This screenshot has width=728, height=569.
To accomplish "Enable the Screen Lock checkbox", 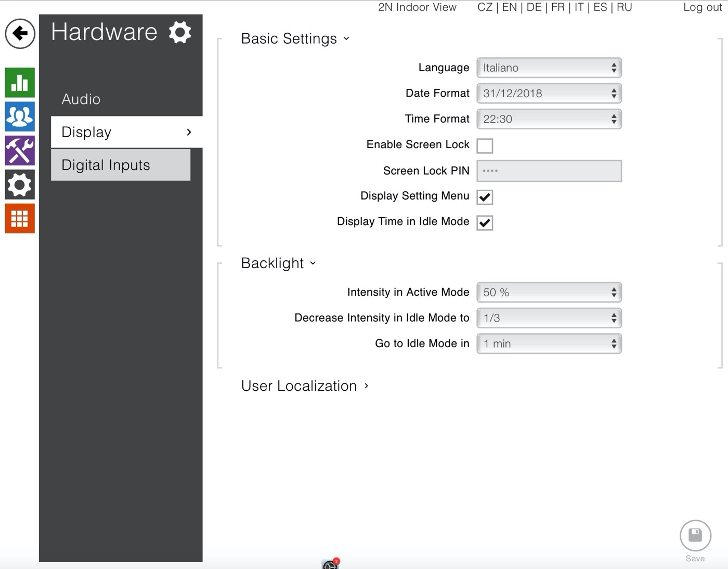I will point(485,145).
